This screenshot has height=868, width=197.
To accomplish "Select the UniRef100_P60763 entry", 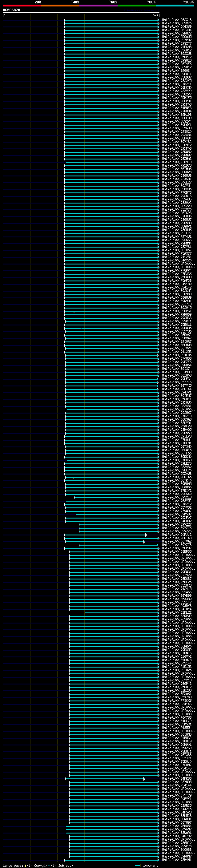I will click(177, 718).
